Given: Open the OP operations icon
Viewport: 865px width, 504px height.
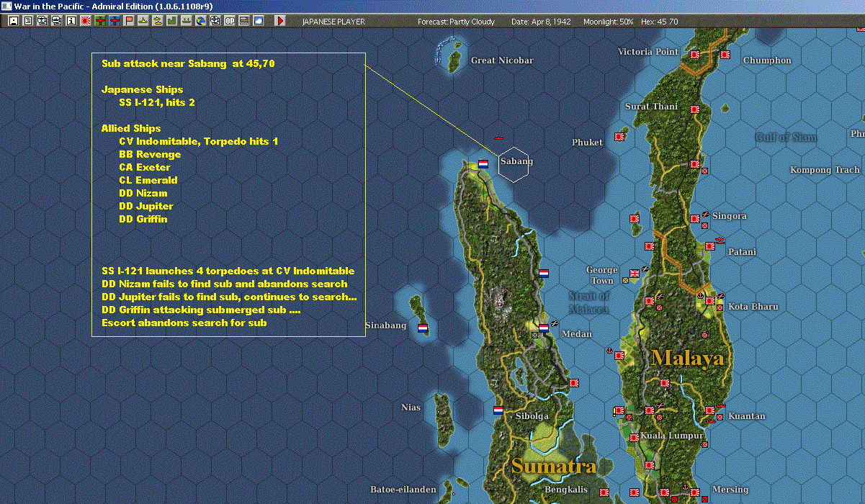Looking at the screenshot, I should 230,21.
